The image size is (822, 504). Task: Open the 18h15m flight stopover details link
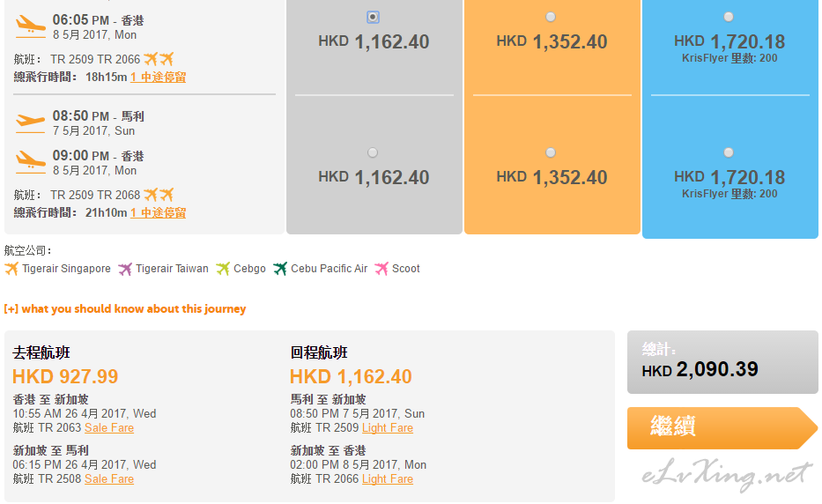pyautogui.click(x=158, y=77)
